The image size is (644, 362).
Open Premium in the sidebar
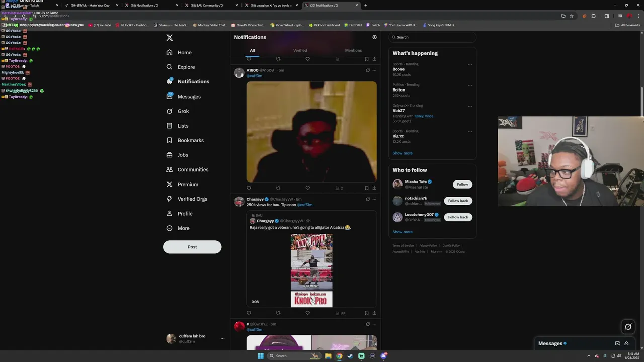point(182,184)
